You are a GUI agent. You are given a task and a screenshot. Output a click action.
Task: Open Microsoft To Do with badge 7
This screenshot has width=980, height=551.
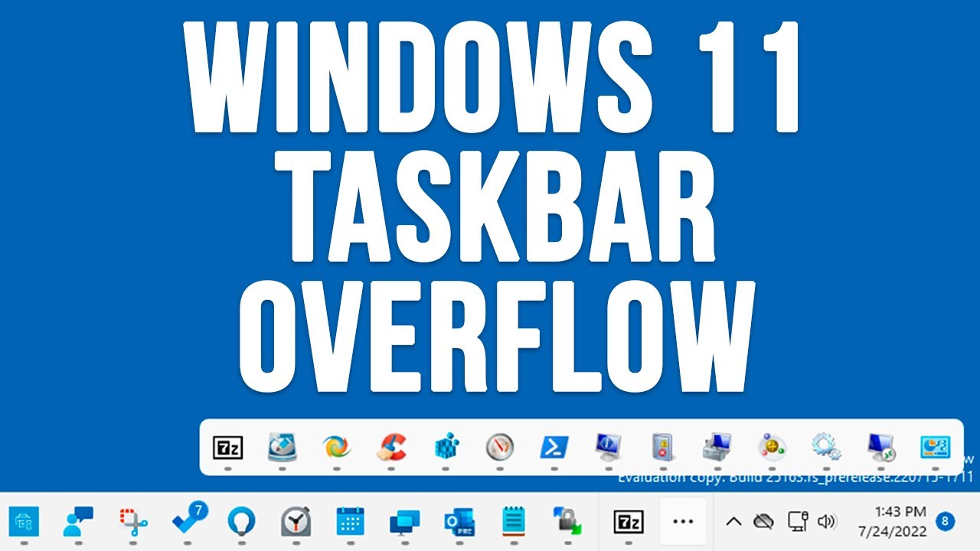pyautogui.click(x=190, y=520)
